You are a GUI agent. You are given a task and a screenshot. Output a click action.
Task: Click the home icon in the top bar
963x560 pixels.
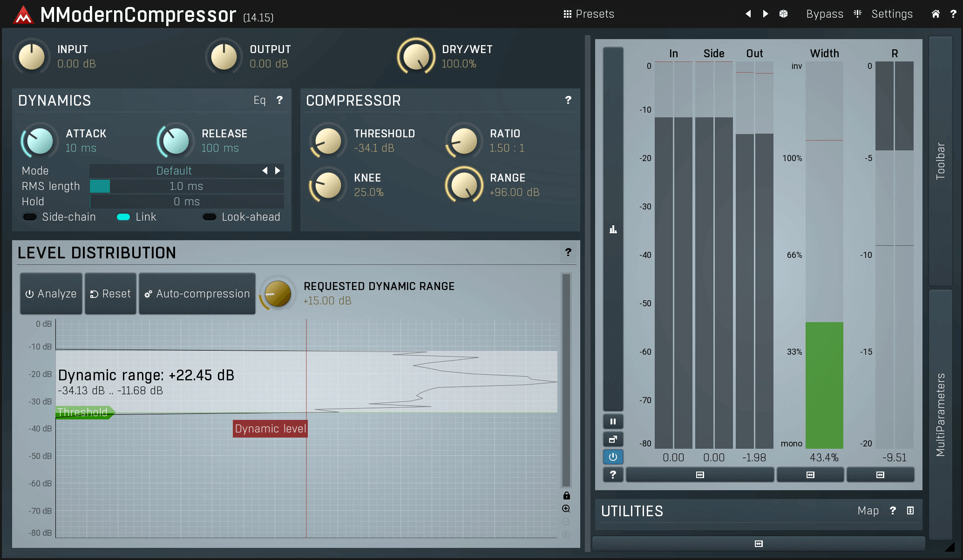[x=936, y=14]
